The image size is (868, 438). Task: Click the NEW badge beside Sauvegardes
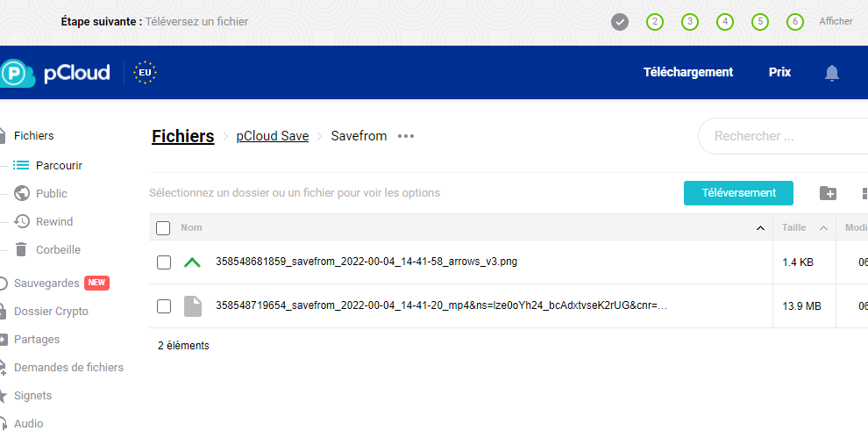coord(96,283)
